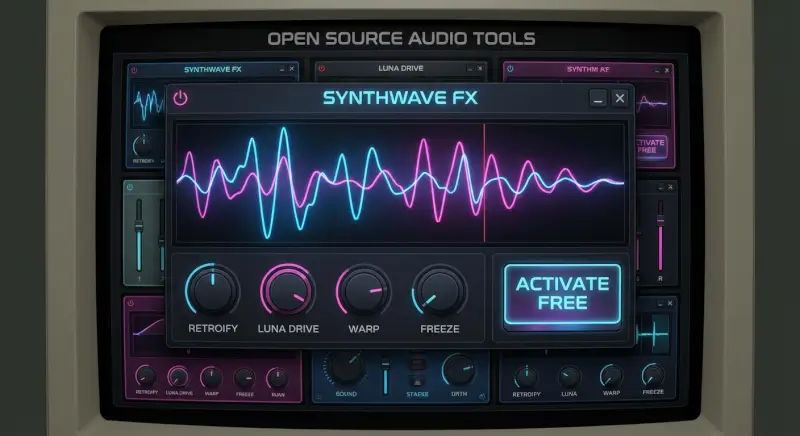Click the lower switch above STAFEE label
This screenshot has height=436, width=800.
coord(417,381)
